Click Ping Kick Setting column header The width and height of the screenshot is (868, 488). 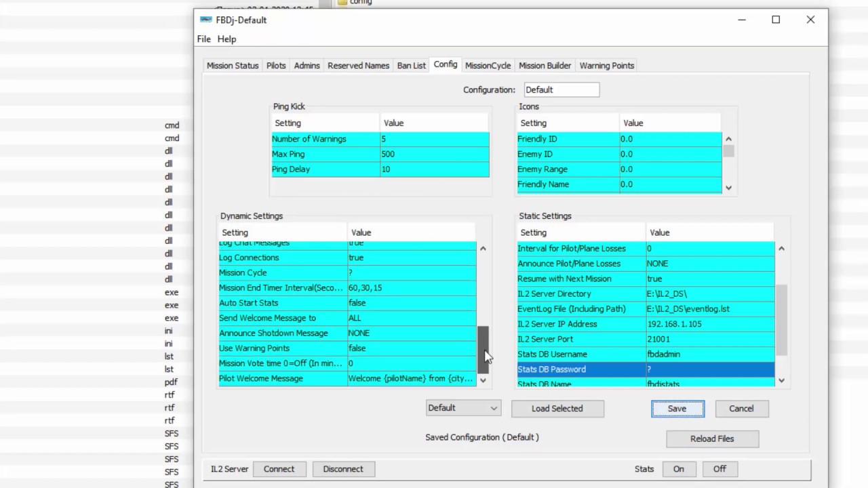coord(325,123)
